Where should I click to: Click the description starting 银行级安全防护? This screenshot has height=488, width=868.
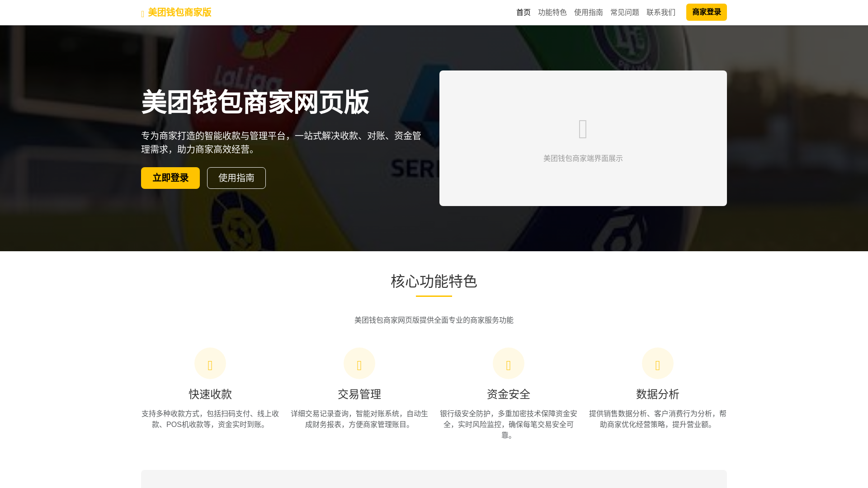pos(509,425)
